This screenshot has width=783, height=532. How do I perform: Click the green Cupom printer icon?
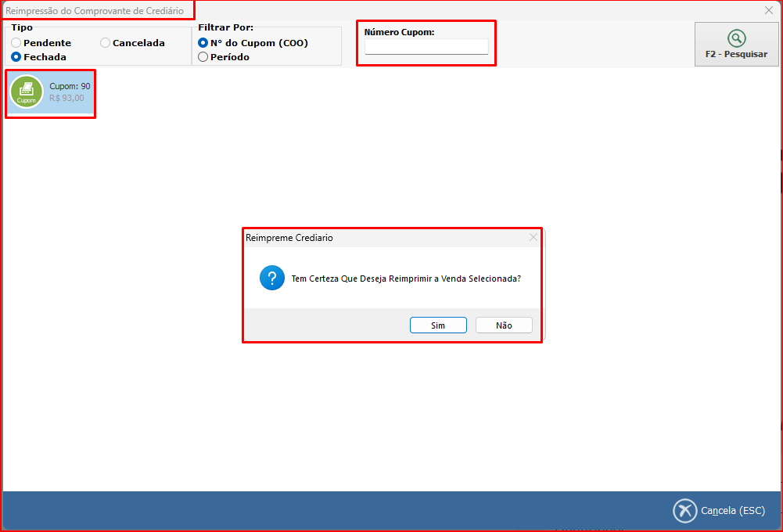point(27,92)
